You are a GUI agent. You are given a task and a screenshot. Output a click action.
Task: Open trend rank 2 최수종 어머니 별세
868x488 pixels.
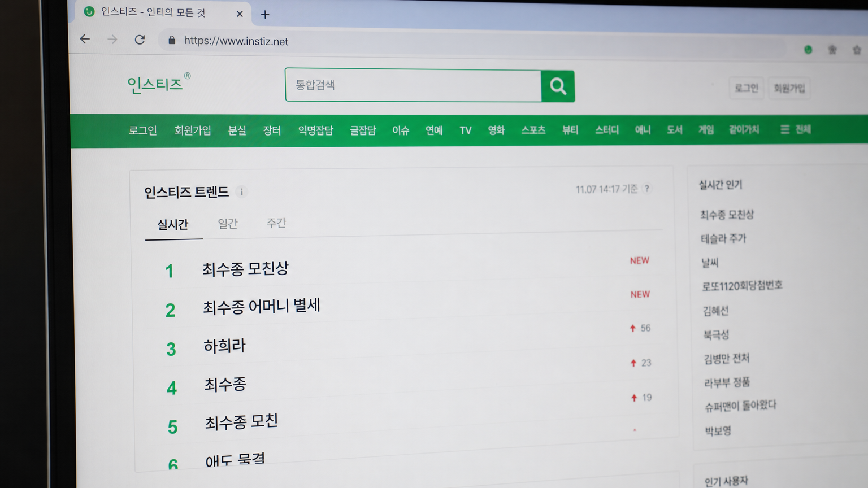(262, 306)
